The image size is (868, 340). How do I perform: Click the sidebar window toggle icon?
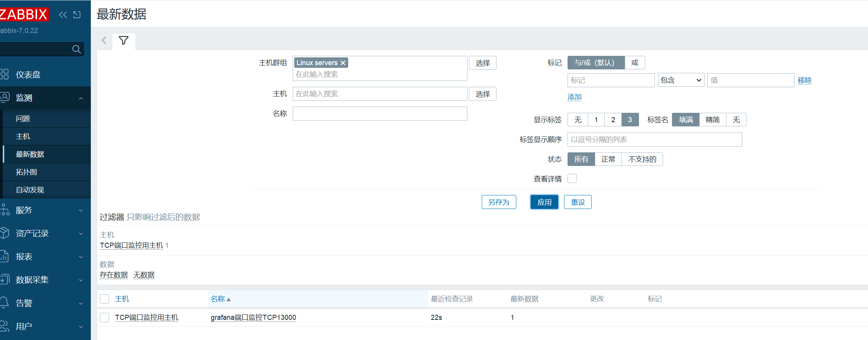click(x=77, y=15)
